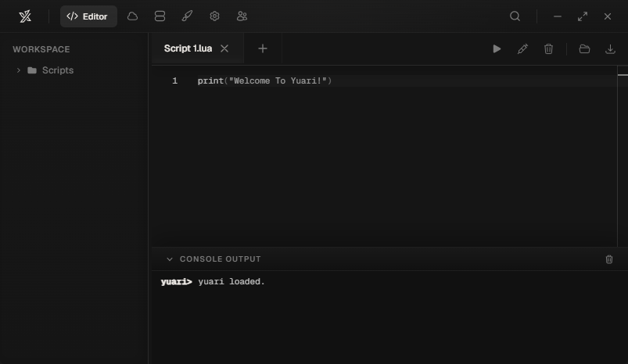
Task: Switch to the Editor tab
Action: click(x=88, y=16)
